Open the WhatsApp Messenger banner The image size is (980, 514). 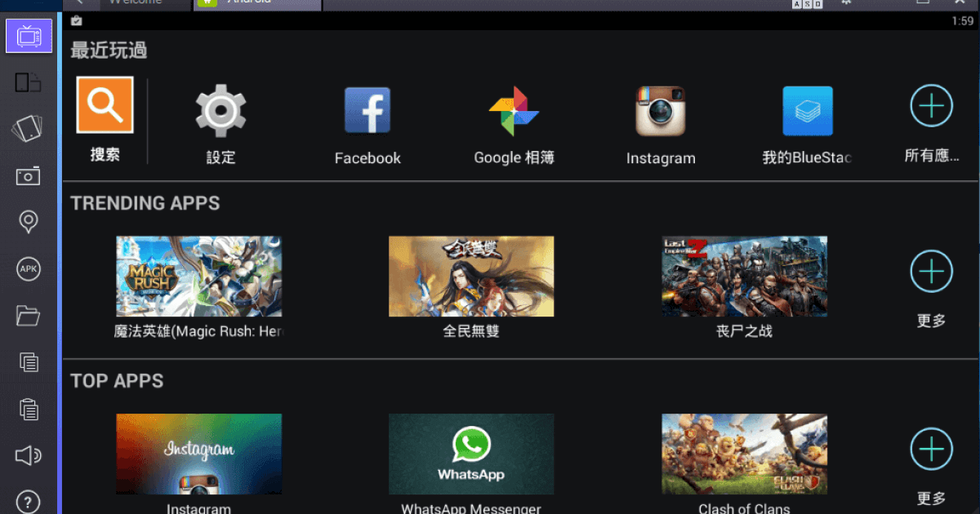pos(471,454)
